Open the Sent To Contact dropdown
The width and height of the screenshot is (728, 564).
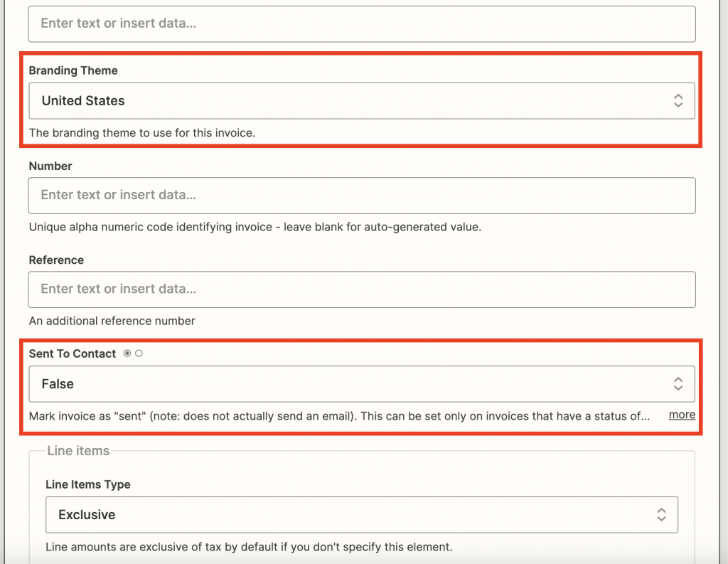(x=362, y=384)
